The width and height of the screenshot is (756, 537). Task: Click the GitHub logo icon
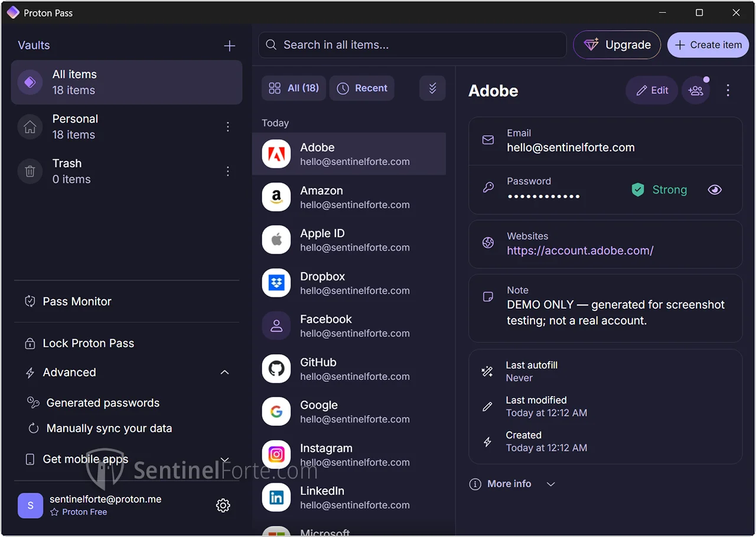276,369
